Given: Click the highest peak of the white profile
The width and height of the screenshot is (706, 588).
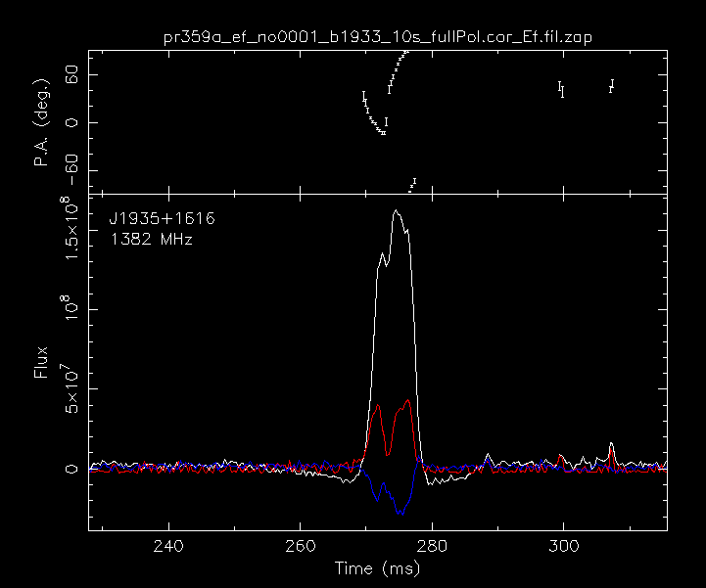Looking at the screenshot, I should tap(397, 209).
